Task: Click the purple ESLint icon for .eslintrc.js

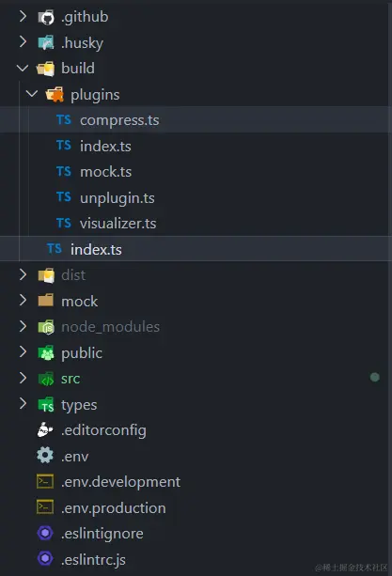Action: (45, 559)
